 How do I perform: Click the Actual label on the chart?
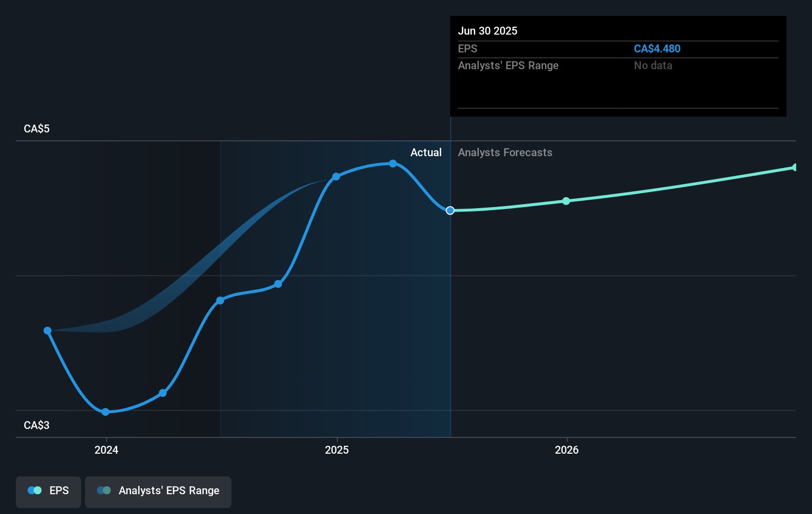(426, 153)
